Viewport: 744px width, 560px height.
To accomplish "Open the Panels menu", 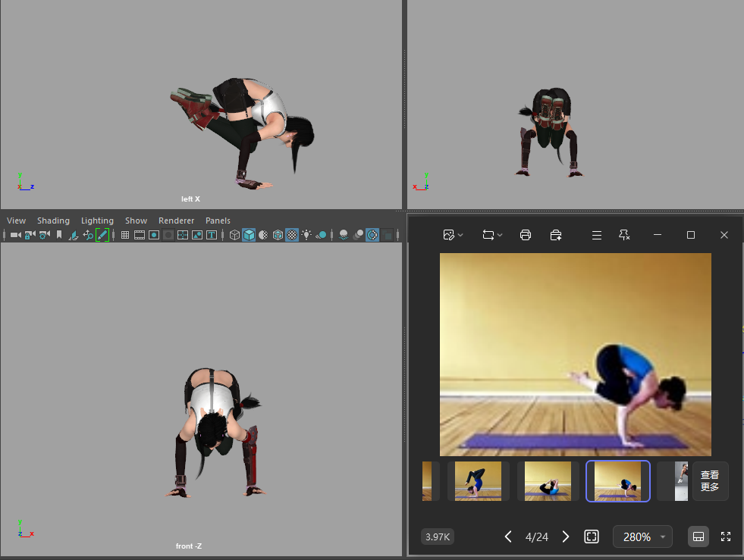I will [218, 221].
